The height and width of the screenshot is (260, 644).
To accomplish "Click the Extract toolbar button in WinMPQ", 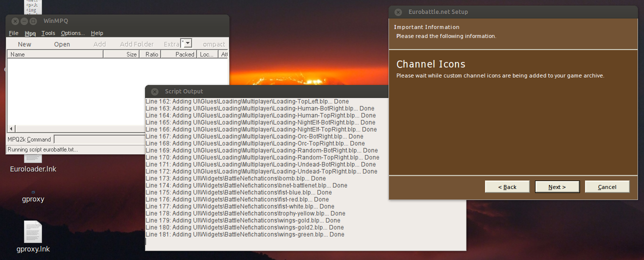I will 171,44.
